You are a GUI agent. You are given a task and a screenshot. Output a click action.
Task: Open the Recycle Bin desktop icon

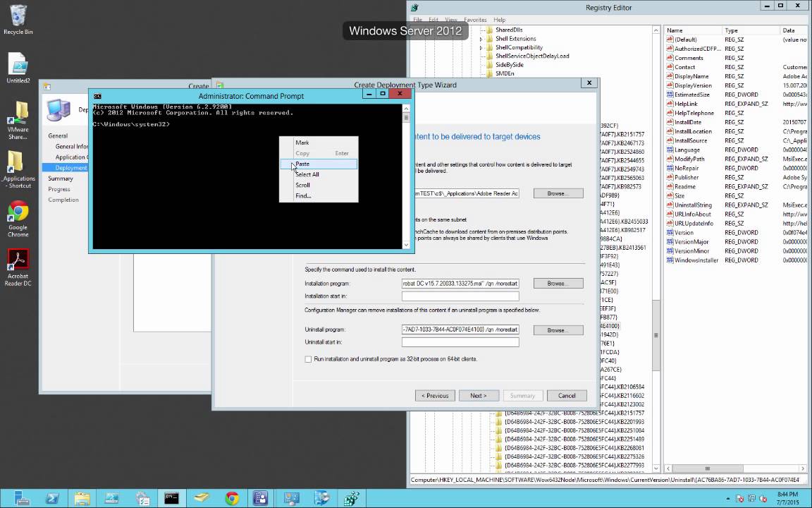(x=18, y=20)
